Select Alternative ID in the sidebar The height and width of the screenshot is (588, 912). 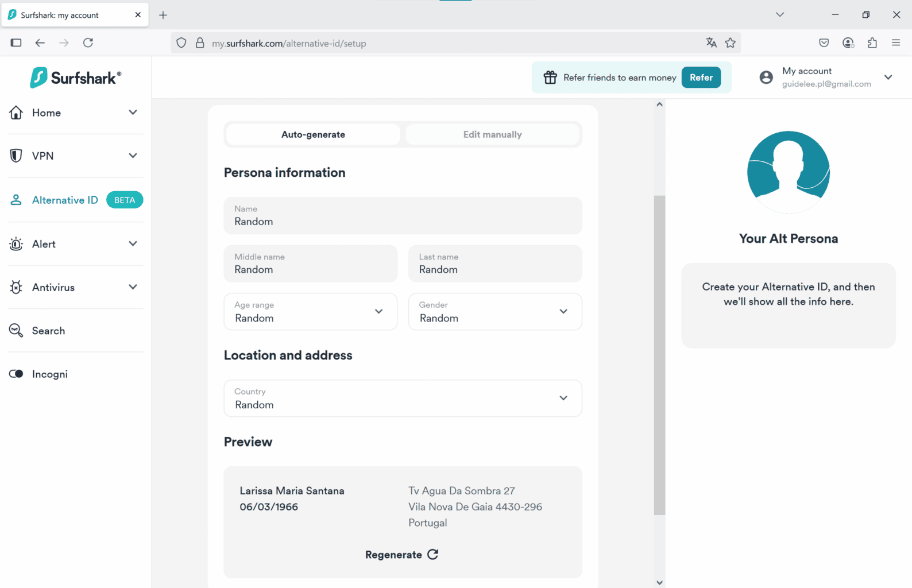(x=65, y=200)
